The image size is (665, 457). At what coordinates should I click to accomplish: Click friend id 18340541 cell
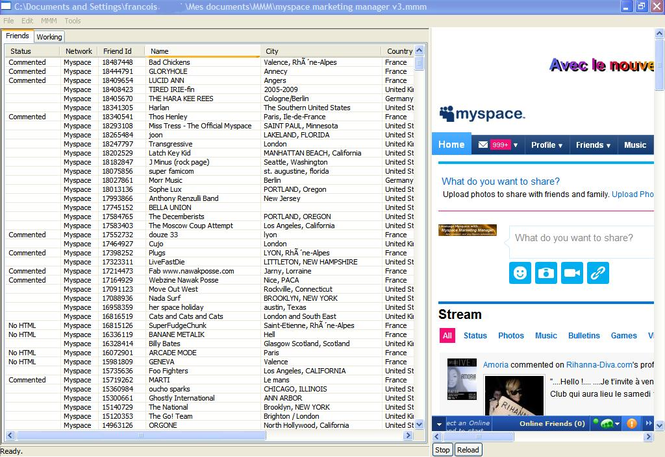117,117
